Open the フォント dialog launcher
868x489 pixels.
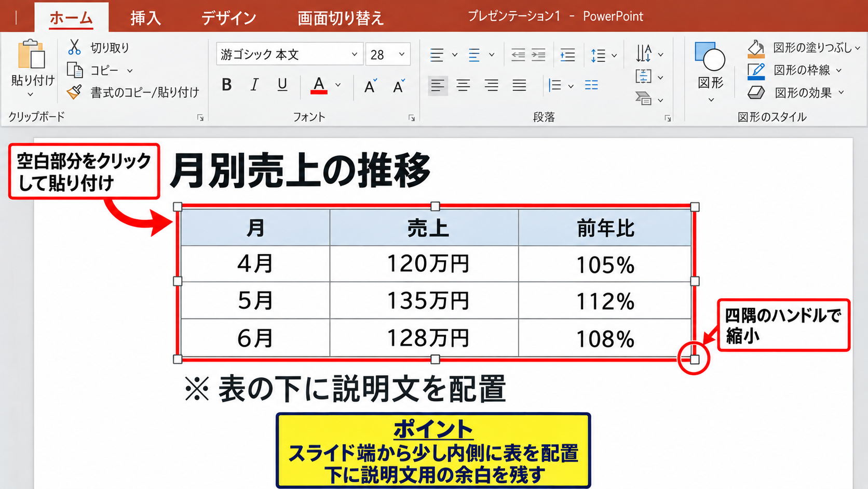coord(412,118)
